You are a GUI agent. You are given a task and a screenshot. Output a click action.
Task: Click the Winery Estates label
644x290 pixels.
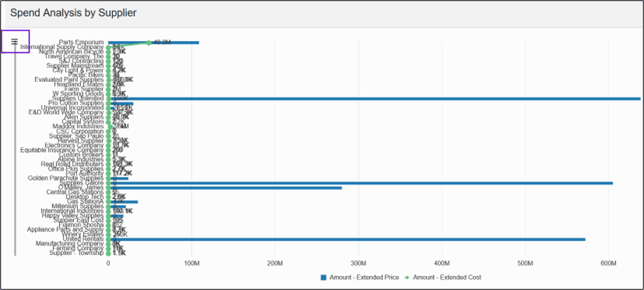tap(83, 235)
